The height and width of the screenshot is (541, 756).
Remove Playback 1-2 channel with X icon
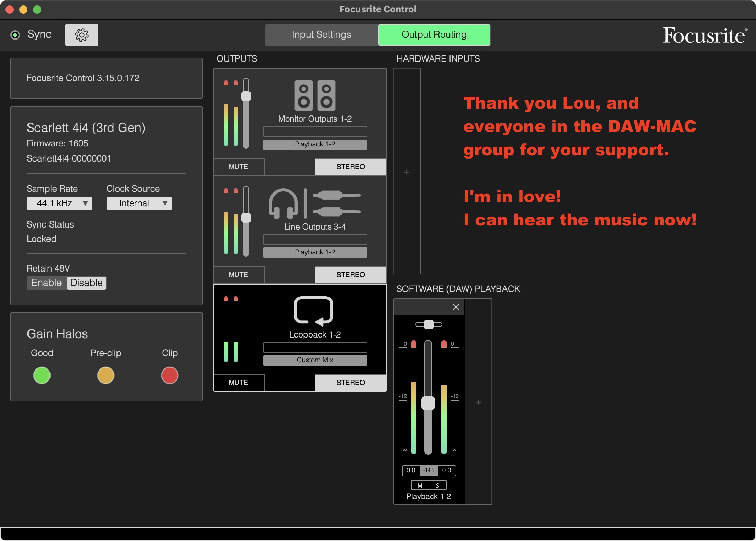(456, 307)
